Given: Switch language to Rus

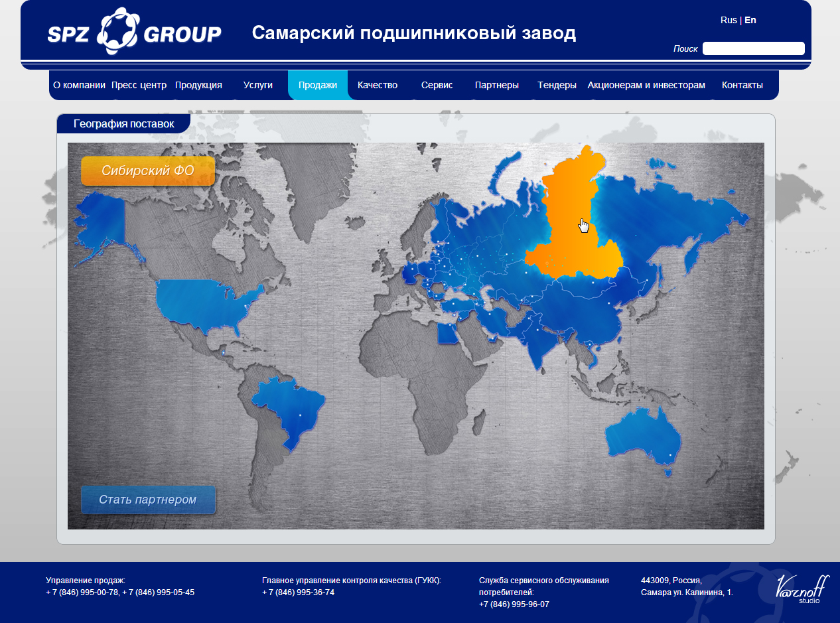Looking at the screenshot, I should click(729, 20).
